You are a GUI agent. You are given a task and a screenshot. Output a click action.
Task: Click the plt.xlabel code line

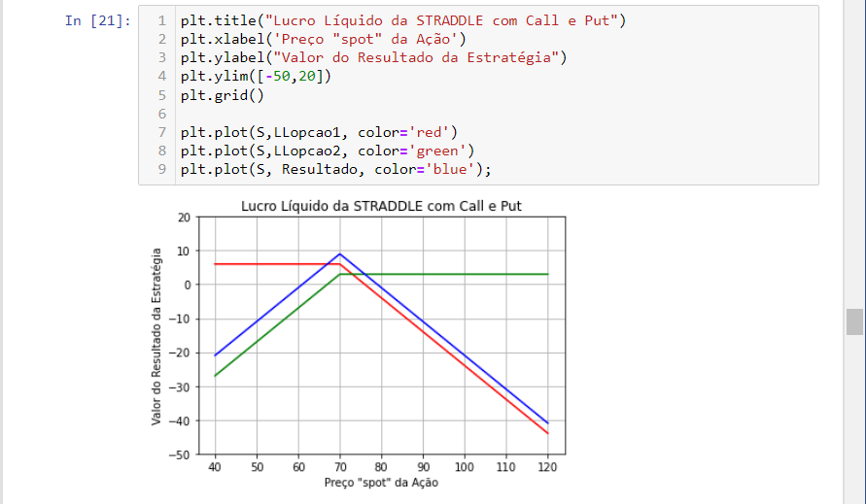point(323,39)
